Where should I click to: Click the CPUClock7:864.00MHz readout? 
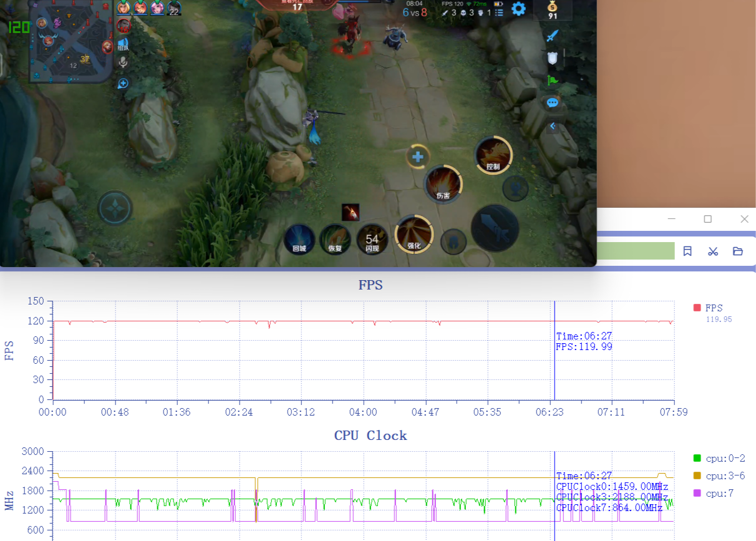609,508
